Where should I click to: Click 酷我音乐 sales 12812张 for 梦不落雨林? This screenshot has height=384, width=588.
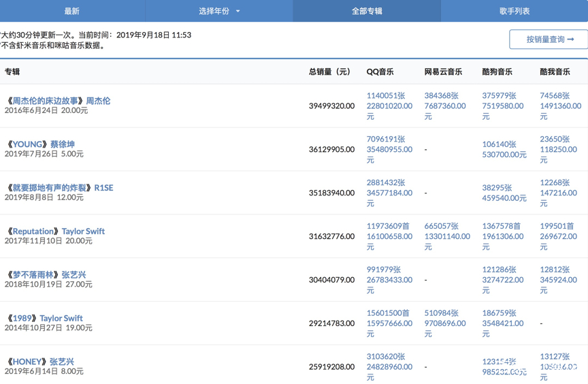(555, 270)
